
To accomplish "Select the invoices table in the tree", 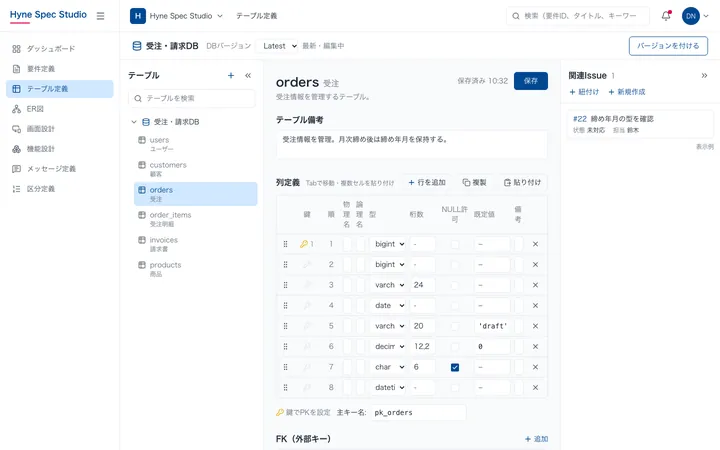I will pos(195,244).
